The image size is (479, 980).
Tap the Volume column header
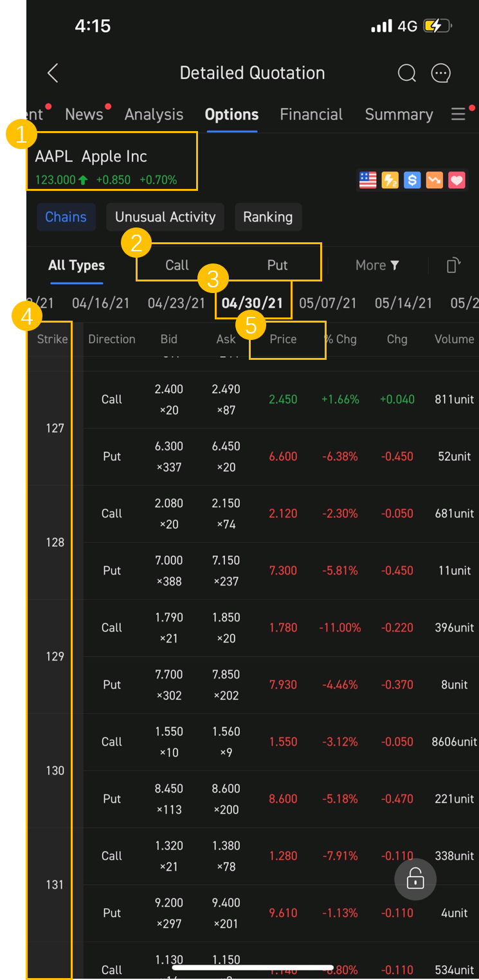click(x=455, y=339)
